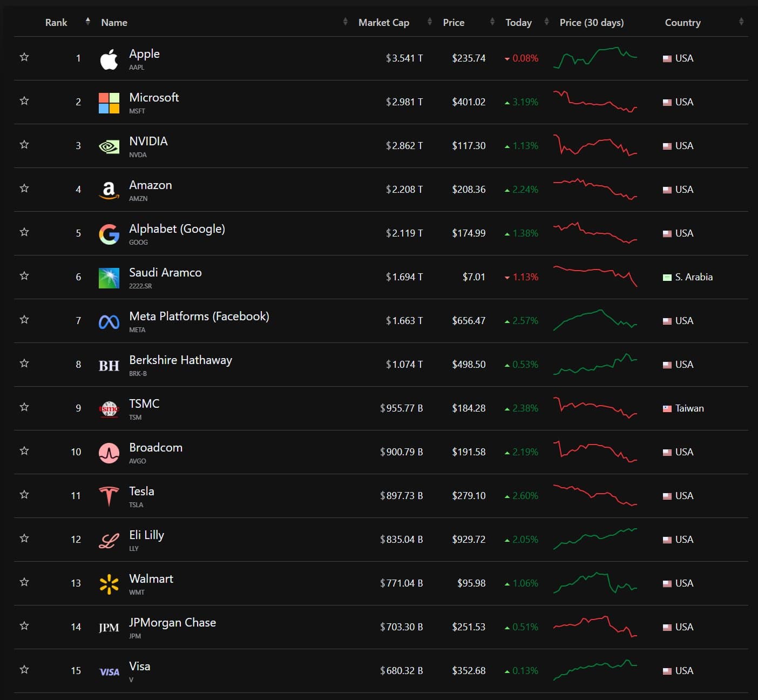Click the USA flag in Apple row

(667, 58)
